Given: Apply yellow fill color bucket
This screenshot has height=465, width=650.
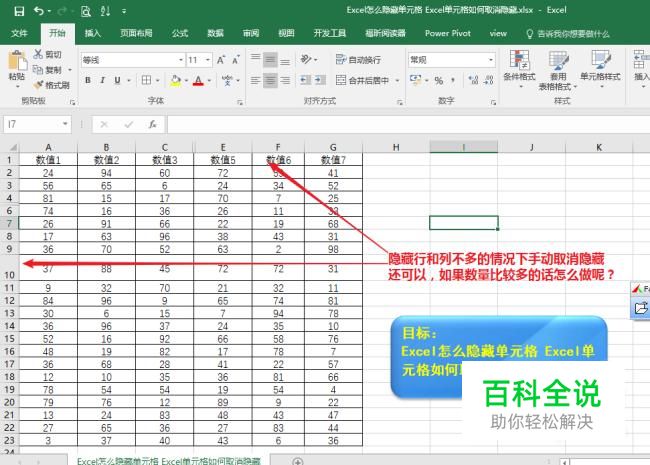Looking at the screenshot, I should coord(175,80).
